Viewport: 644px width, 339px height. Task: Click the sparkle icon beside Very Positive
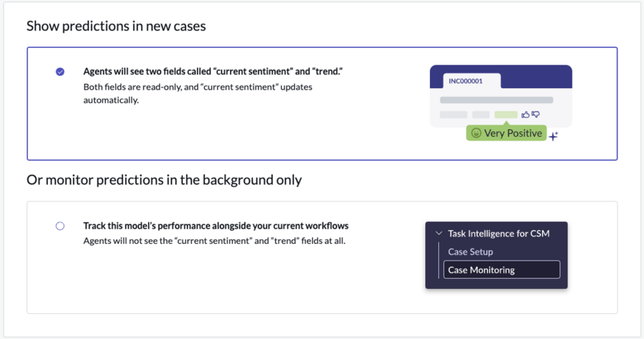click(553, 136)
